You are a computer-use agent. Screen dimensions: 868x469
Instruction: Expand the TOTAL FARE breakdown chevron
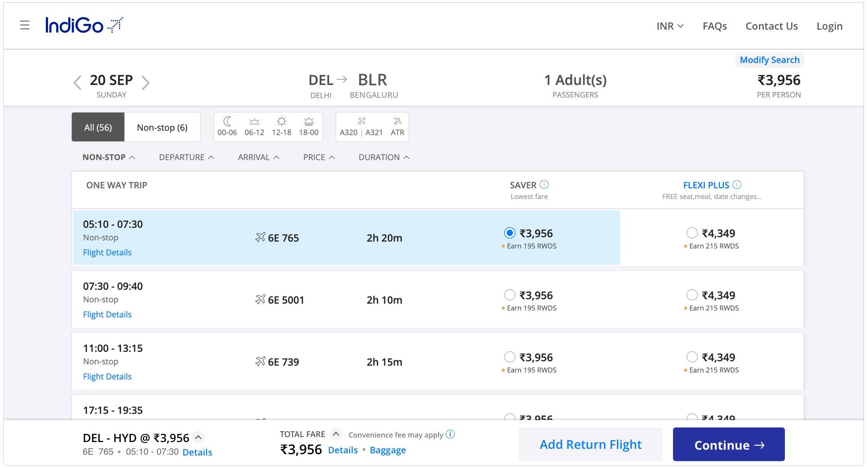coord(336,434)
